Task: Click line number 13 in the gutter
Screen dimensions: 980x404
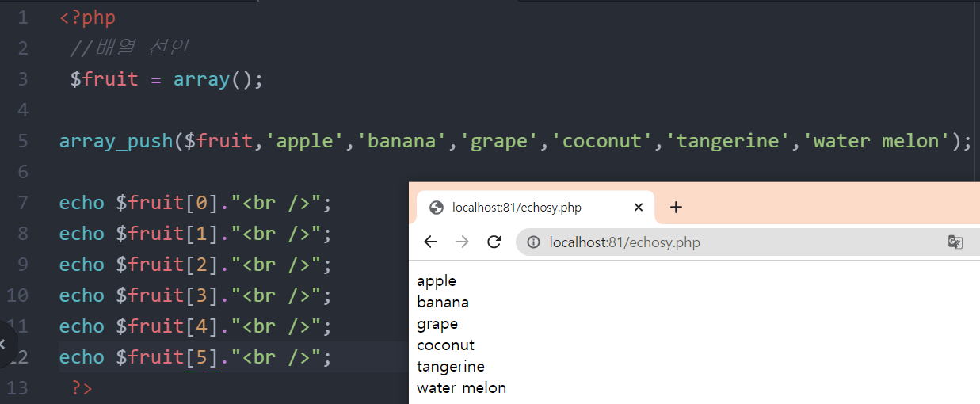Action: (17, 388)
